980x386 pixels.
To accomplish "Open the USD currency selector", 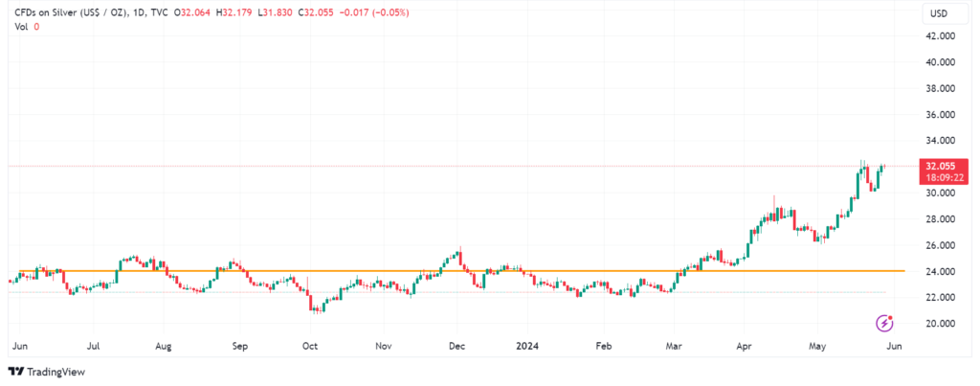I will coord(938,14).
